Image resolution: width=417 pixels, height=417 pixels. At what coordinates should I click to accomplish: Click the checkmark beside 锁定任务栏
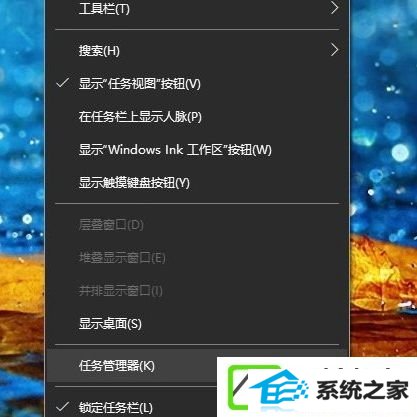(62, 406)
